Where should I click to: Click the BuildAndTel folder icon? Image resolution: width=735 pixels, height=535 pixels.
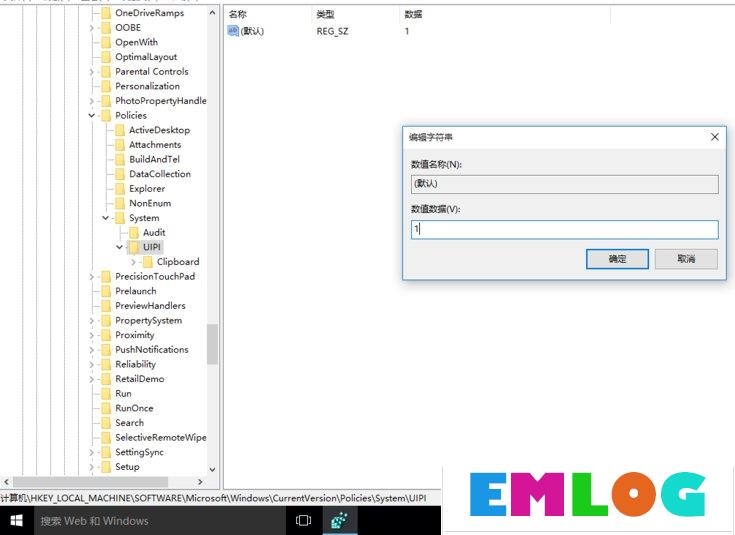click(x=120, y=159)
